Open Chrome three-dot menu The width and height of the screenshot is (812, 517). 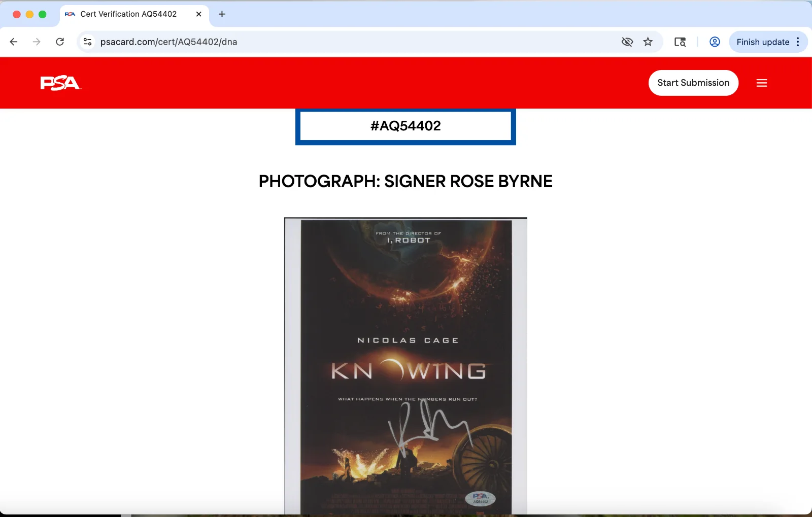pyautogui.click(x=798, y=42)
